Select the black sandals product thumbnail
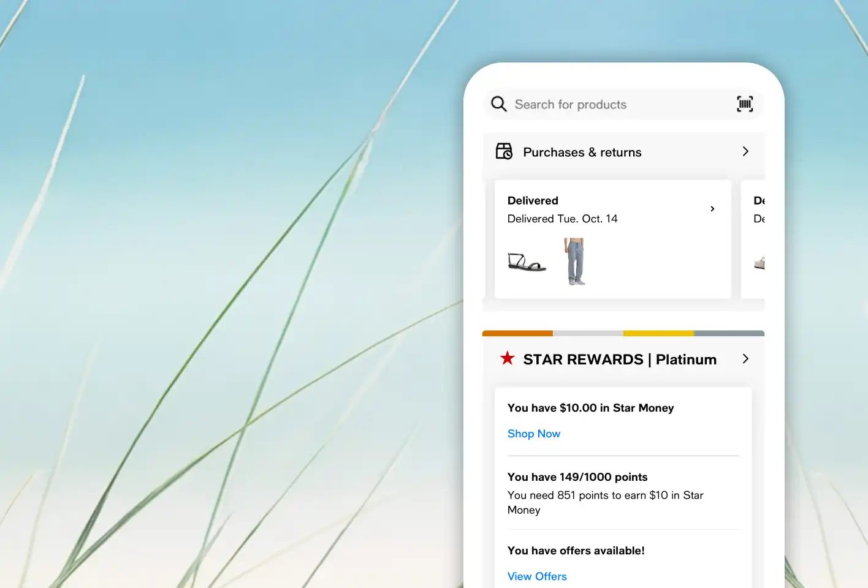Screen dimensions: 868x588 526,262
